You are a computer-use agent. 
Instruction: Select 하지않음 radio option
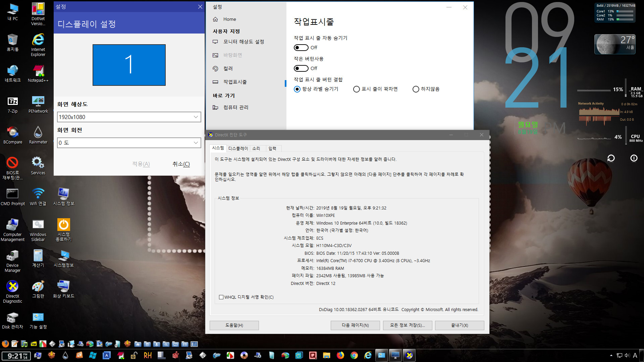[416, 89]
